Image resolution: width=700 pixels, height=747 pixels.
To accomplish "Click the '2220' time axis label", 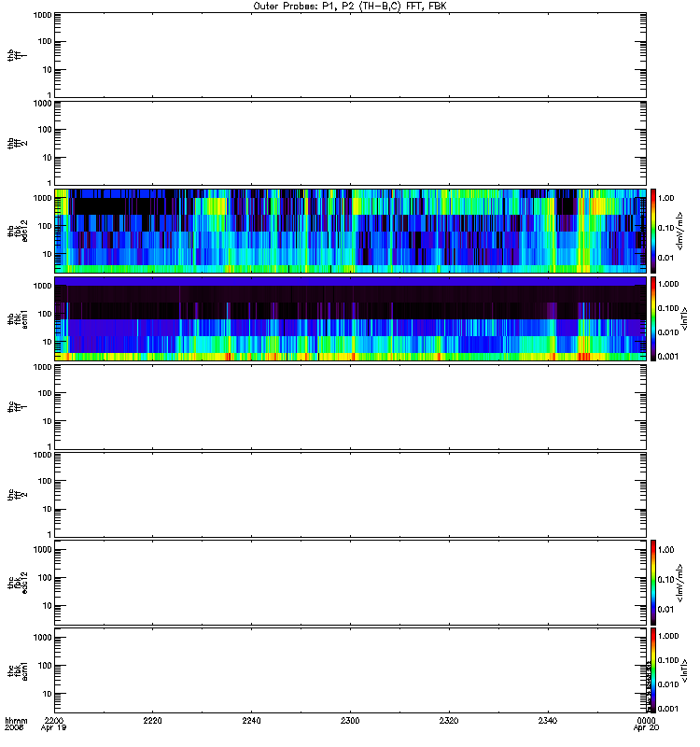I will point(152,721).
